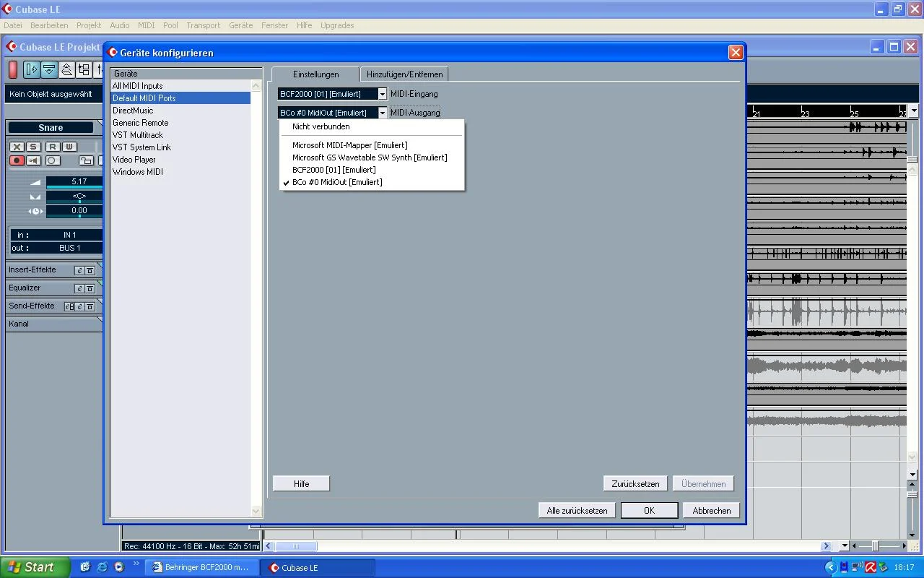Adjust the Snare pan slider showing <C>
This screenshot has width=924, height=578.
click(75, 197)
